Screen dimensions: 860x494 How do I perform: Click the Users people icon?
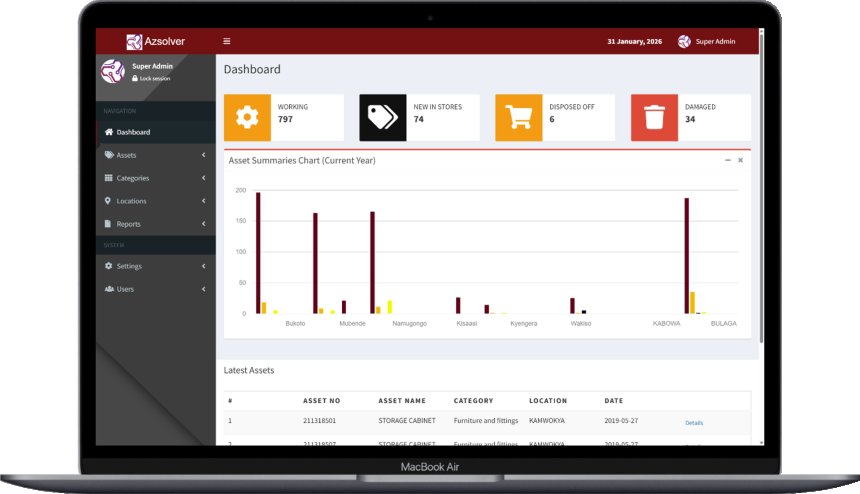(x=109, y=289)
